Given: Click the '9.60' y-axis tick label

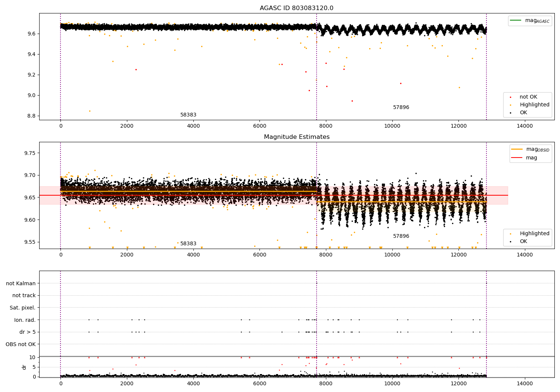Looking at the screenshot, I should point(30,220).
